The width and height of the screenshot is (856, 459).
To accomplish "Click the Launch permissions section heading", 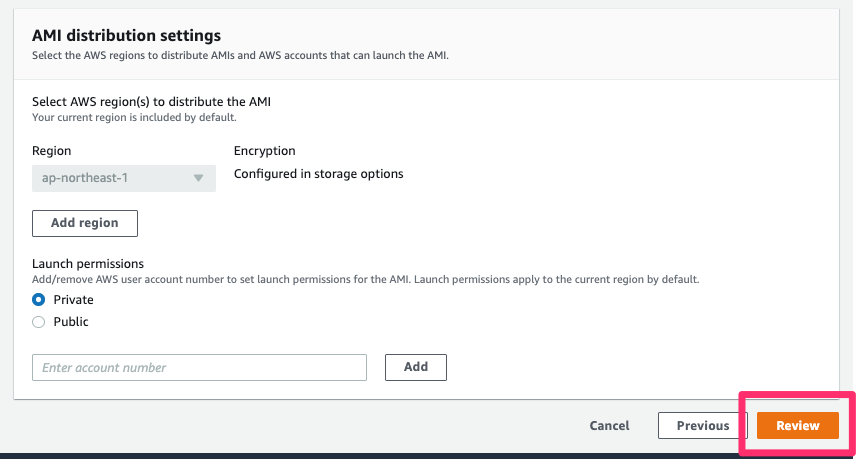I will coord(88,264).
